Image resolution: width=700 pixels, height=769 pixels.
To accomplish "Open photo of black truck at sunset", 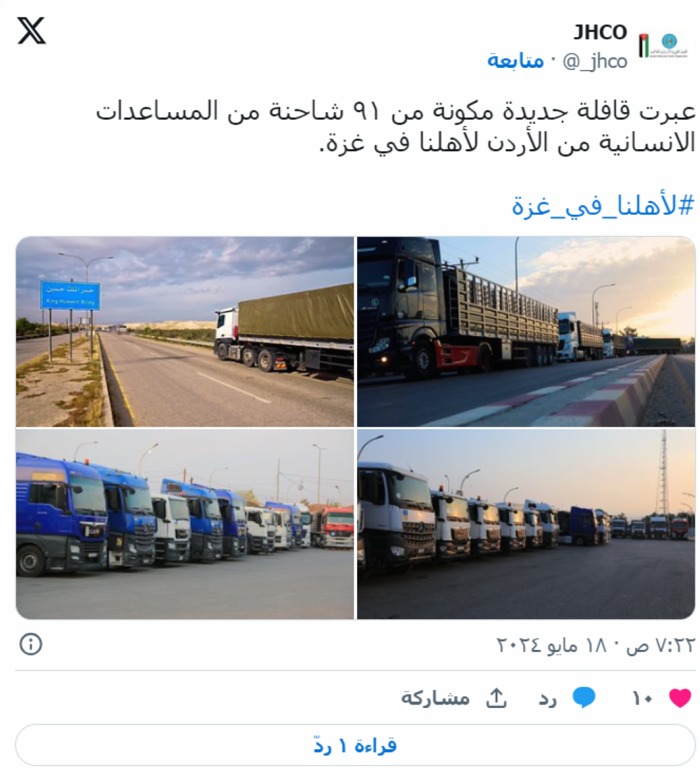I will tap(526, 331).
